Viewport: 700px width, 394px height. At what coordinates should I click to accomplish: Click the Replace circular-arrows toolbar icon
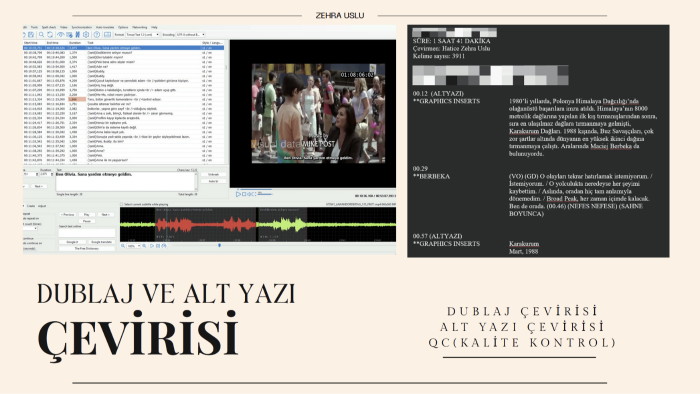(50, 34)
